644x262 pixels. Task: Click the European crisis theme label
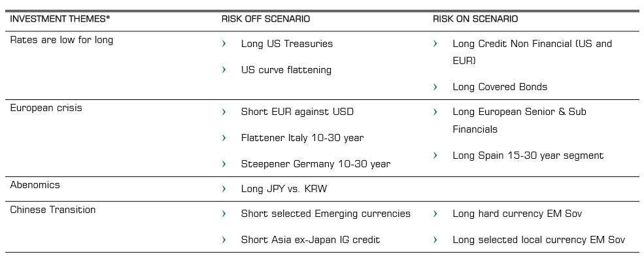point(46,108)
